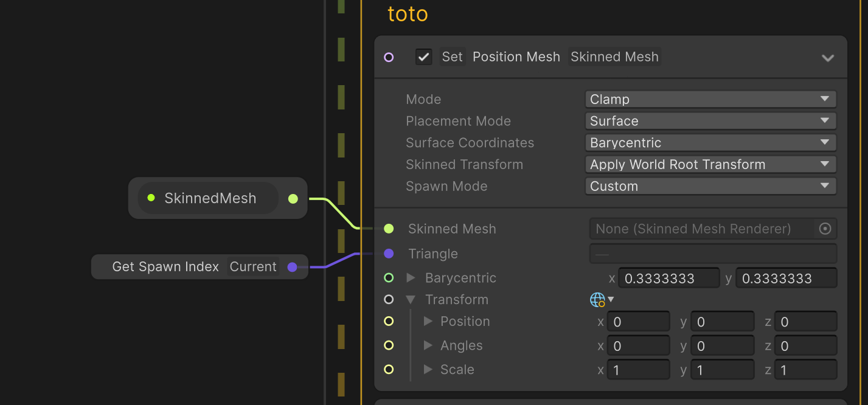Click the empty Triangle value field

[x=712, y=254]
